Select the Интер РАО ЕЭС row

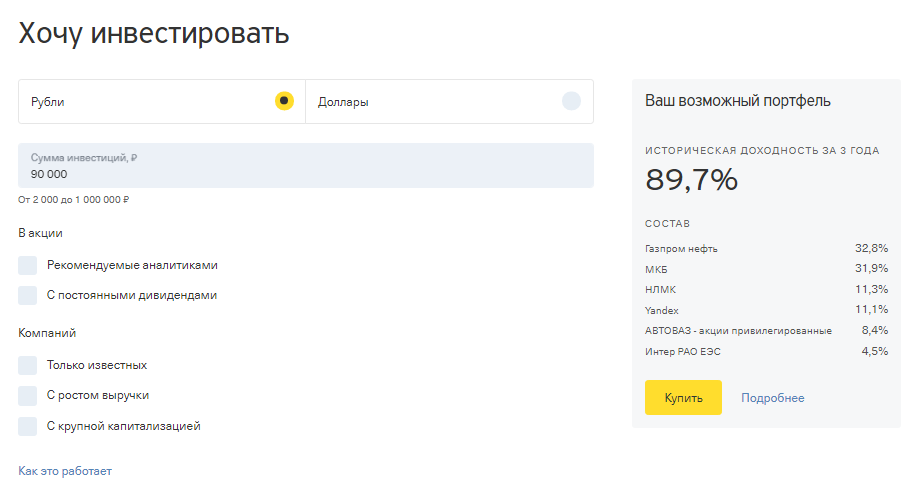coord(682,352)
